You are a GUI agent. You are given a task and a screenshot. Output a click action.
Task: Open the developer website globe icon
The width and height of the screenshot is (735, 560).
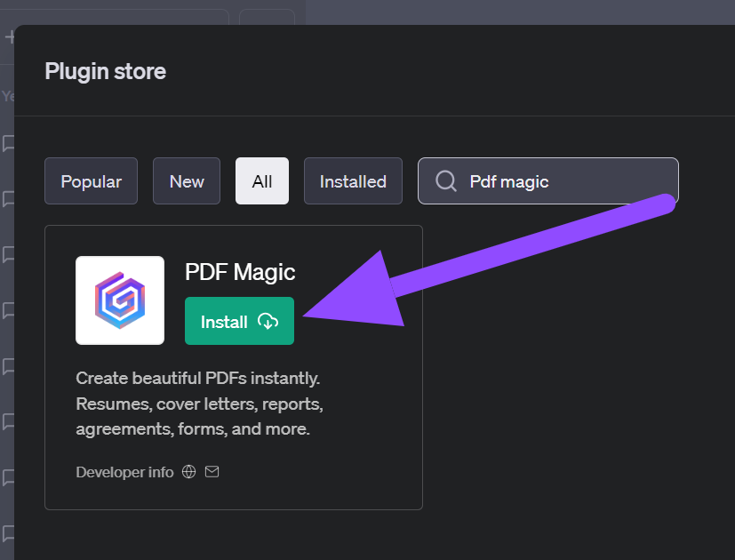[188, 472]
